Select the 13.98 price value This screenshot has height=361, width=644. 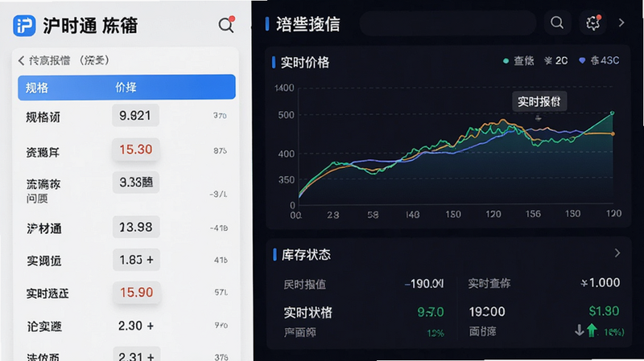point(136,227)
